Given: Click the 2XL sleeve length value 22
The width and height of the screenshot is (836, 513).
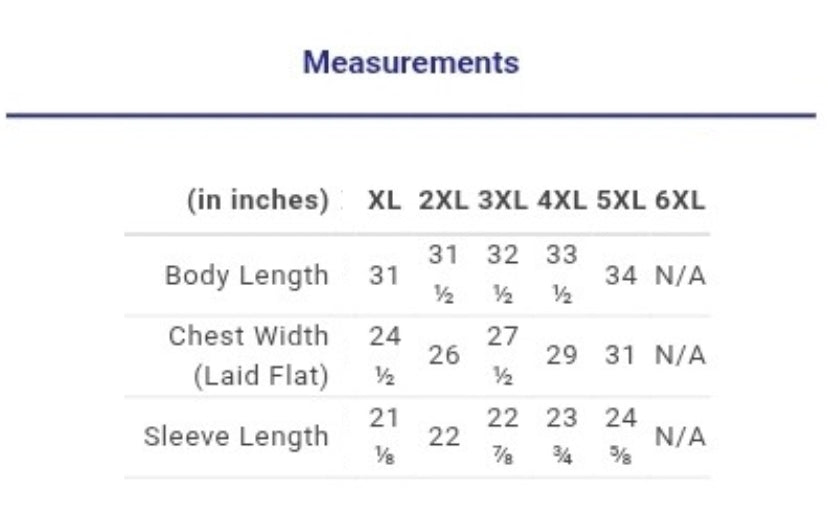Looking at the screenshot, I should (444, 437).
